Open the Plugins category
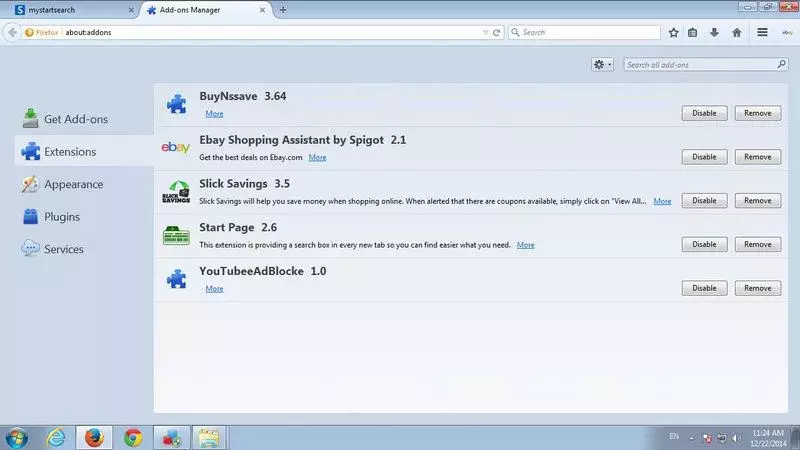Screen dimensions: 800x450 [x=51, y=217]
